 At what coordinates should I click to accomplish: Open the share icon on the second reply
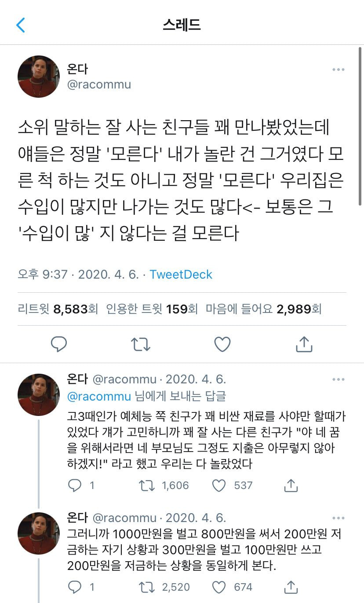[290, 587]
